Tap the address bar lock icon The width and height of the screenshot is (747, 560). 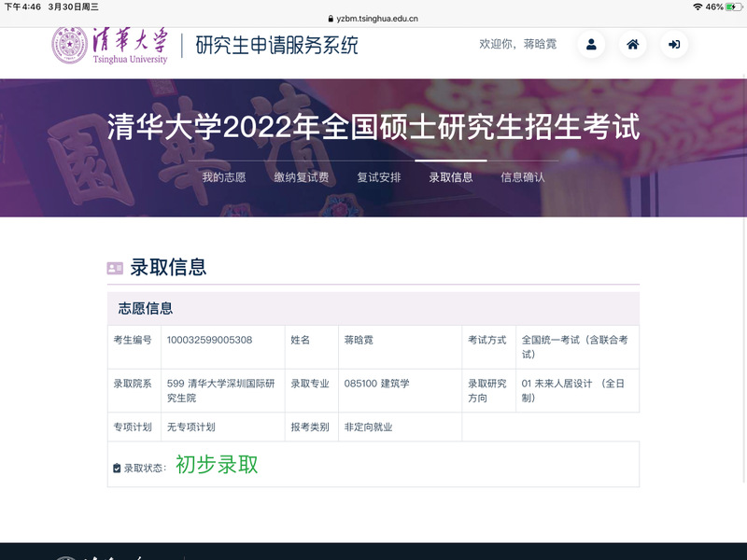click(x=331, y=19)
